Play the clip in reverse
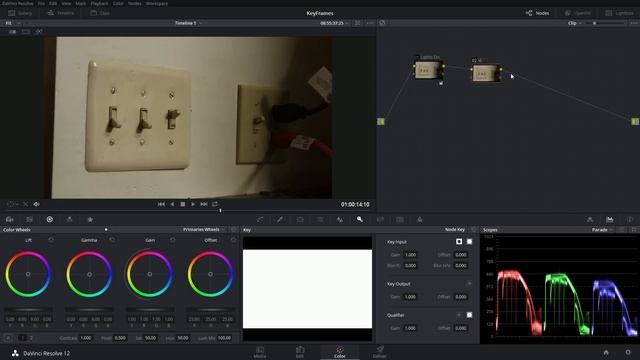 [x=172, y=204]
